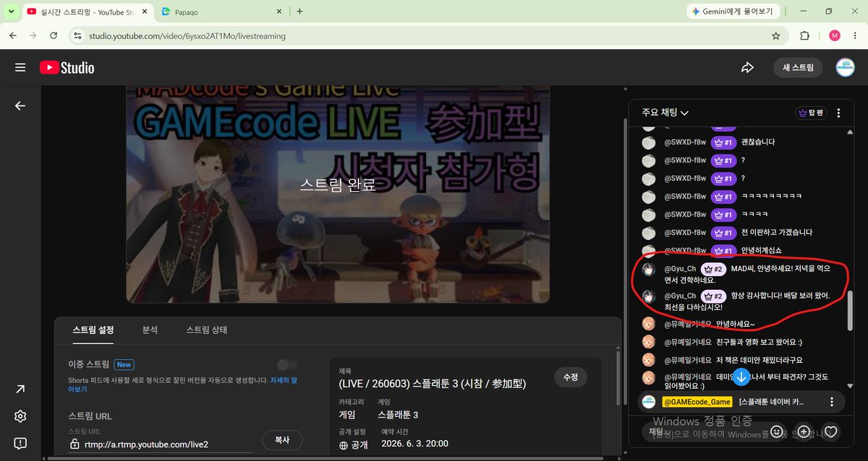Click the scheduled time 2026. 6. 3. 20:00
The height and width of the screenshot is (461, 868).
click(414, 444)
